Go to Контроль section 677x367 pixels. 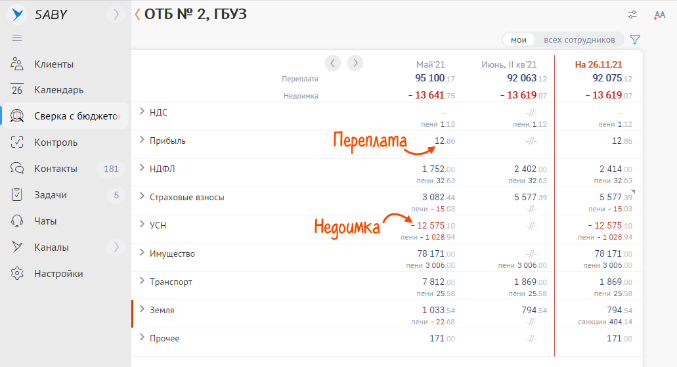point(56,142)
